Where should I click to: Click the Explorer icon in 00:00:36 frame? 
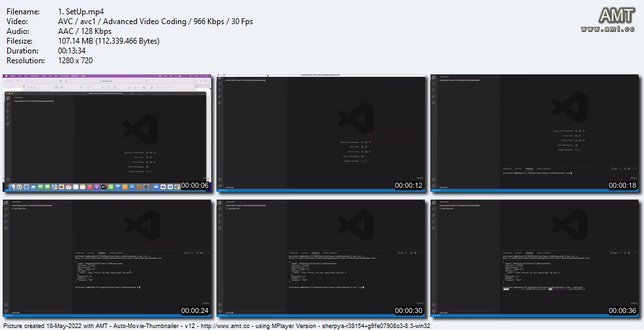pyautogui.click(x=433, y=202)
